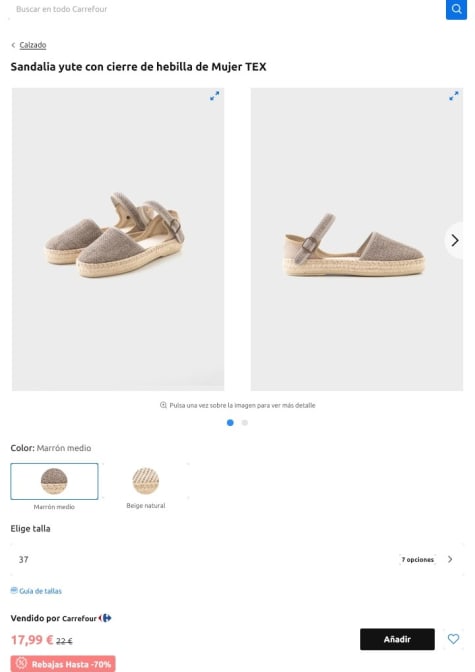
Task: Click the back chevron beside Calzado
Action: (13, 45)
